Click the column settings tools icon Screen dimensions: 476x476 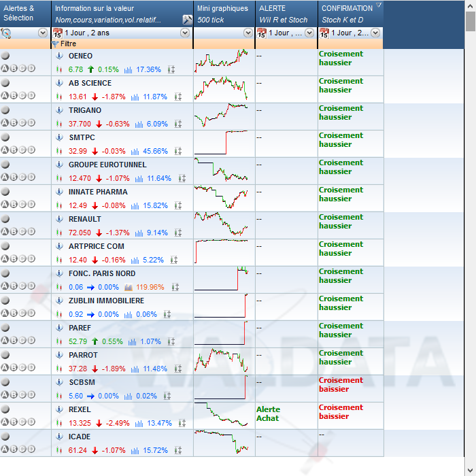pos(187,20)
